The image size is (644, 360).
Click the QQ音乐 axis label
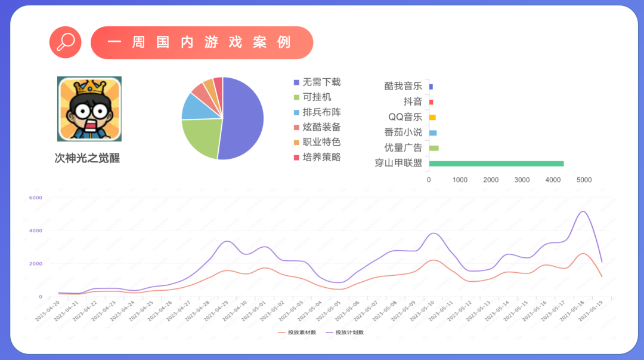click(x=405, y=117)
